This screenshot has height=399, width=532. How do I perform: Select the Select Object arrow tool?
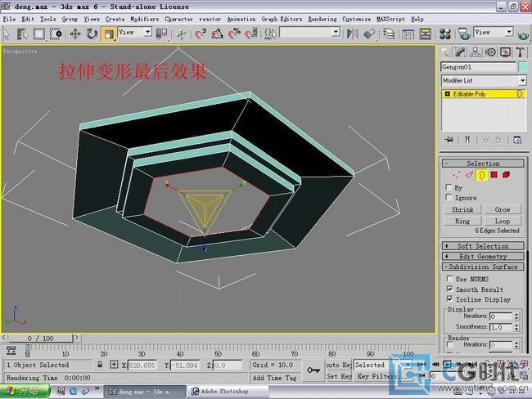pyautogui.click(x=7, y=34)
